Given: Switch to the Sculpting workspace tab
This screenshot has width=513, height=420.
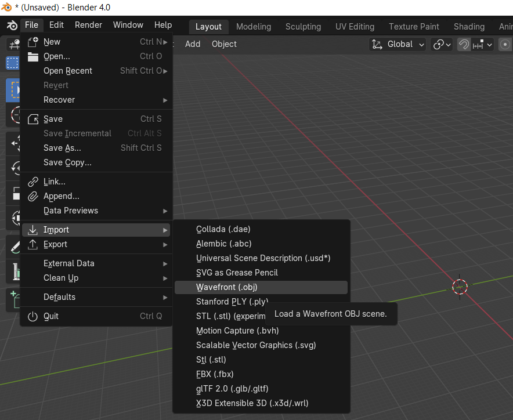Looking at the screenshot, I should pyautogui.click(x=303, y=27).
